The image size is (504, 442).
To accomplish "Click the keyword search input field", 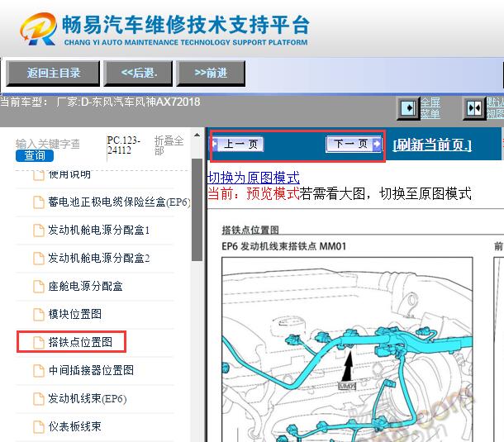I will pos(48,144).
